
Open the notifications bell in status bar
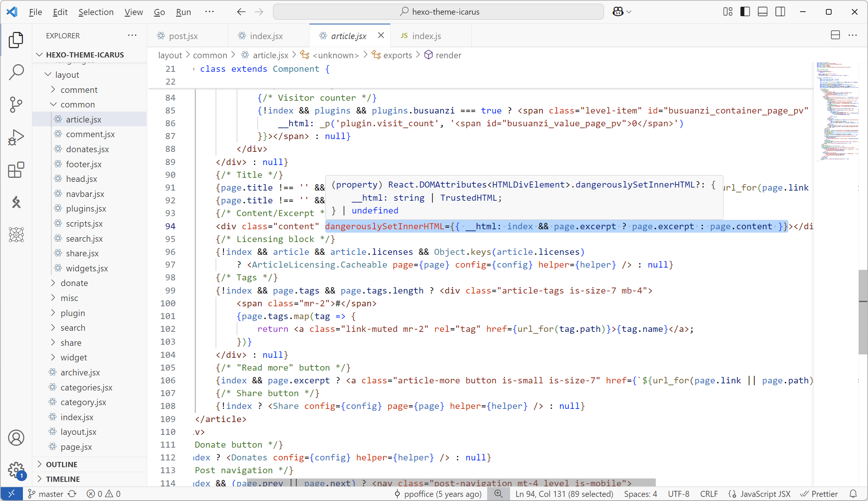853,494
